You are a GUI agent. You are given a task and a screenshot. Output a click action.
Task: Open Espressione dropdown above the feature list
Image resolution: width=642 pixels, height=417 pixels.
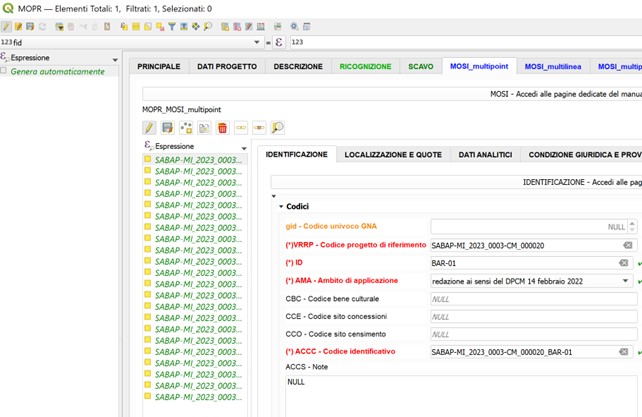click(x=243, y=148)
